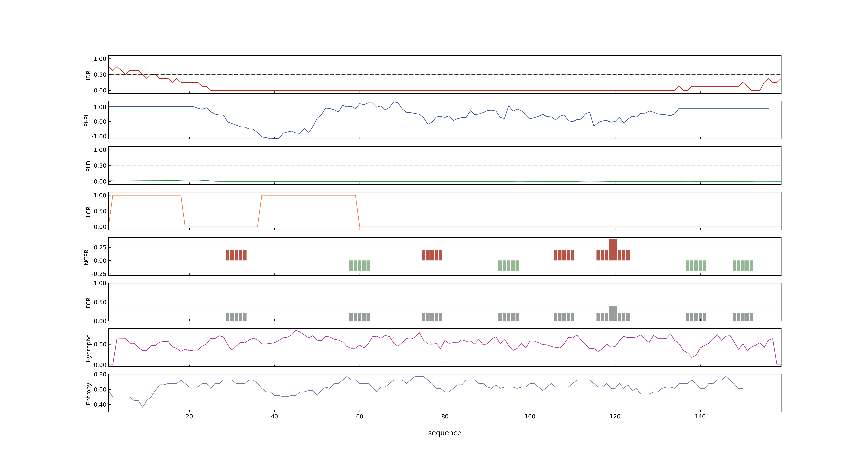Click the -0.25 tick on NCPR axis
868x463 pixels.
pyautogui.click(x=99, y=274)
